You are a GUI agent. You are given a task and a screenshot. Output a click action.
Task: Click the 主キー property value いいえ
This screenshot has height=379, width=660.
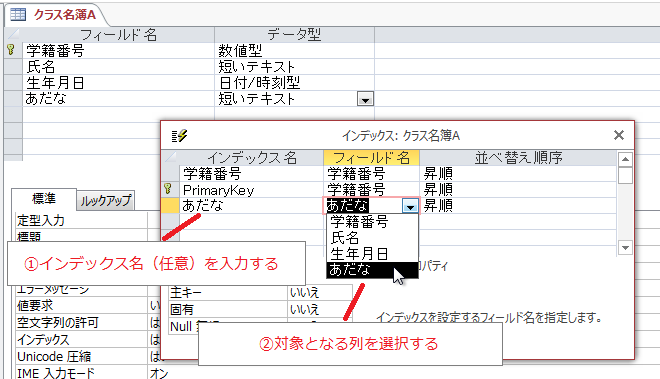tap(320, 292)
